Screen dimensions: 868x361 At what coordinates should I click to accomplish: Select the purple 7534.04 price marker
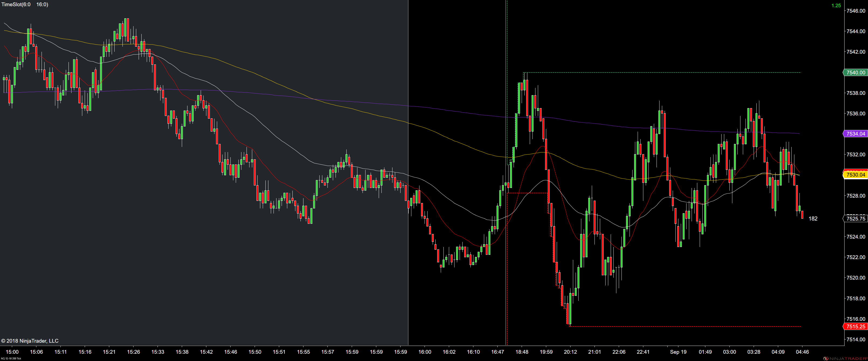pyautogui.click(x=855, y=134)
